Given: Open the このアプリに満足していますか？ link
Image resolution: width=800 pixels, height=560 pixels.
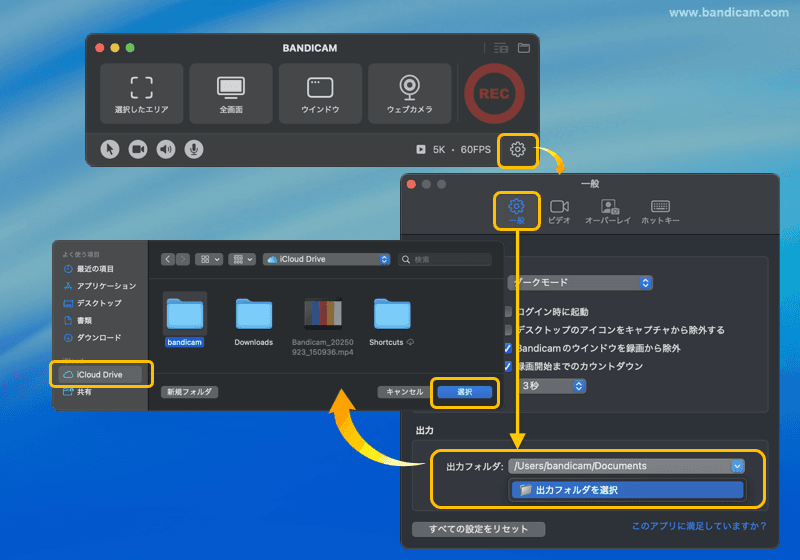Looking at the screenshot, I should coord(699,526).
